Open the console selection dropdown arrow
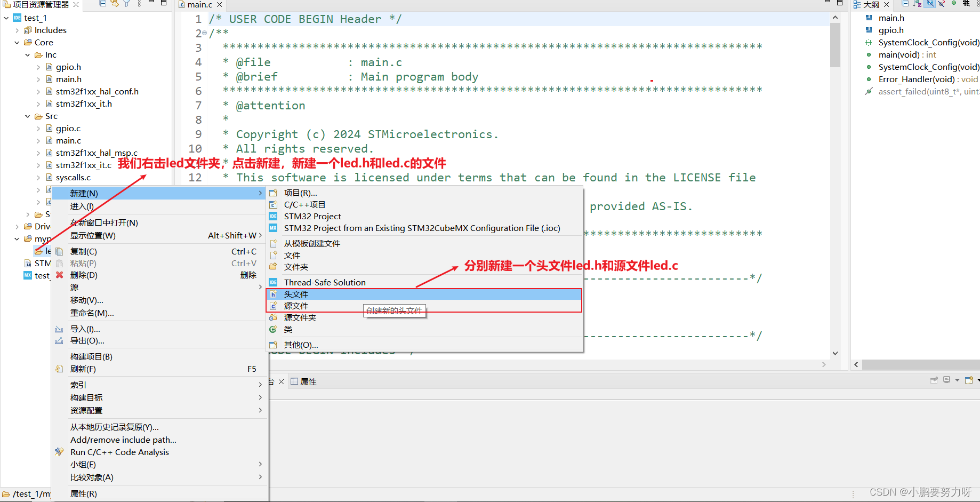Screen dimensions: 980x502 point(957,380)
